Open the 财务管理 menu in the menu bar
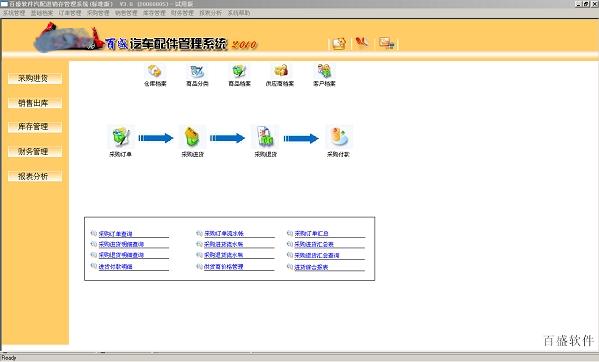 [x=182, y=13]
